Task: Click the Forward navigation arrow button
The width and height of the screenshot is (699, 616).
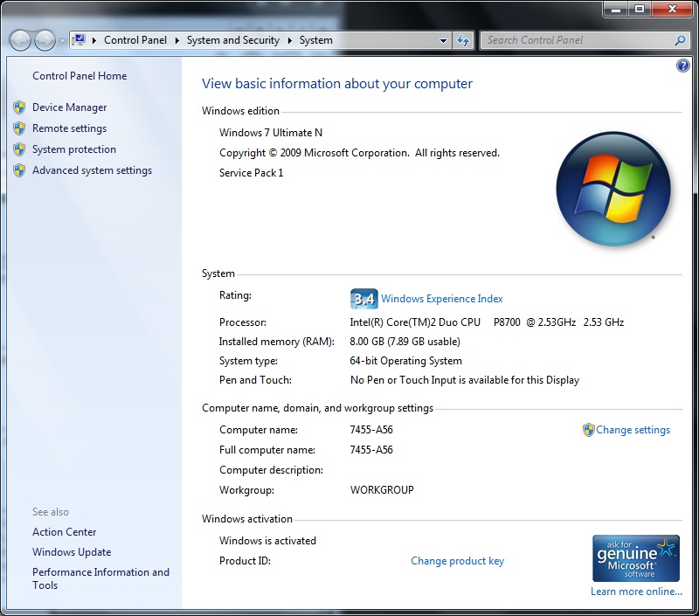Action: click(45, 40)
